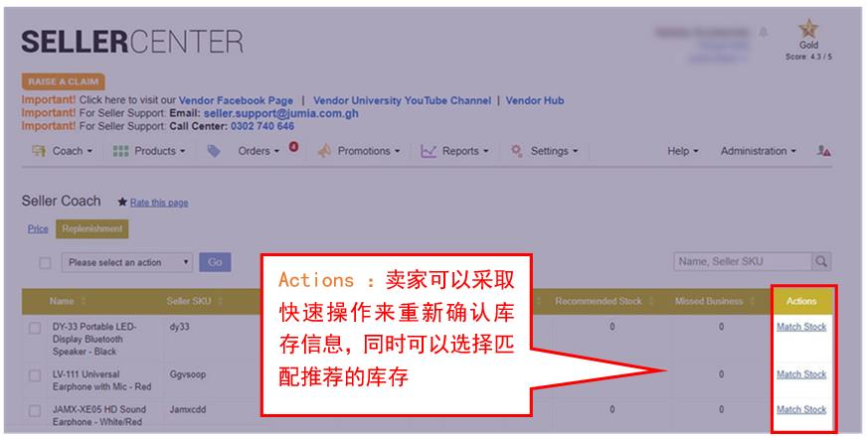Open the Administration menu
Viewport: 868px width, 436px height.
758,151
